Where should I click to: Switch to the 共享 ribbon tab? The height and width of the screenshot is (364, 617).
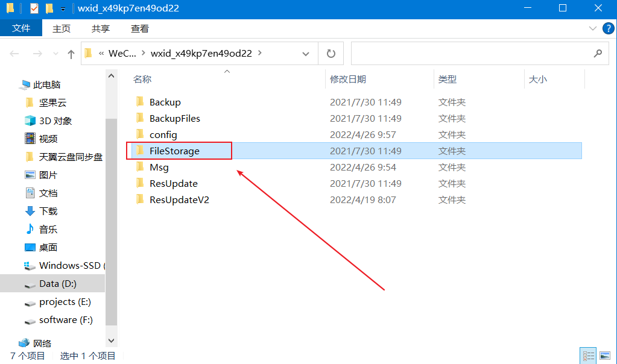[x=100, y=29]
